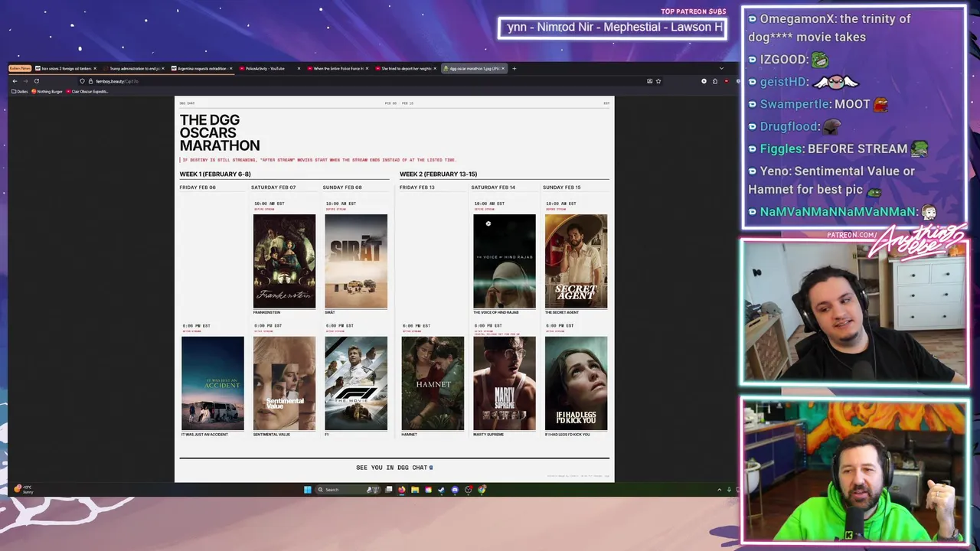The height and width of the screenshot is (551, 980).
Task: Click The Secret Agent poster
Action: (x=576, y=261)
